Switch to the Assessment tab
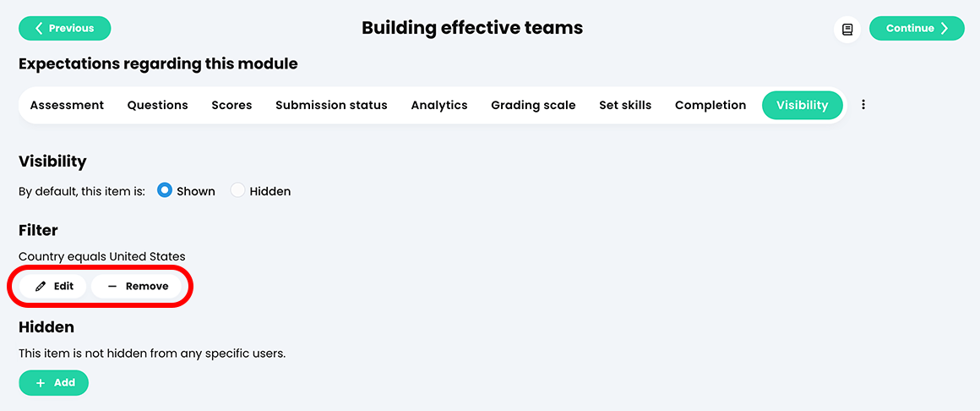This screenshot has width=980, height=411. (x=67, y=106)
